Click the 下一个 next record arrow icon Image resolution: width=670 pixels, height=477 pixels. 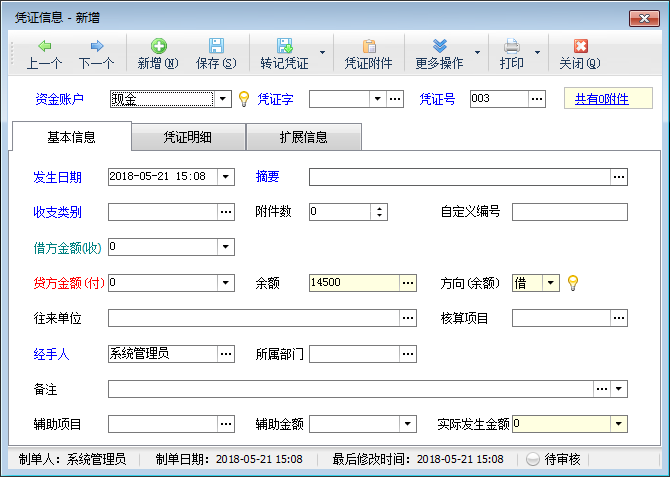click(x=96, y=46)
